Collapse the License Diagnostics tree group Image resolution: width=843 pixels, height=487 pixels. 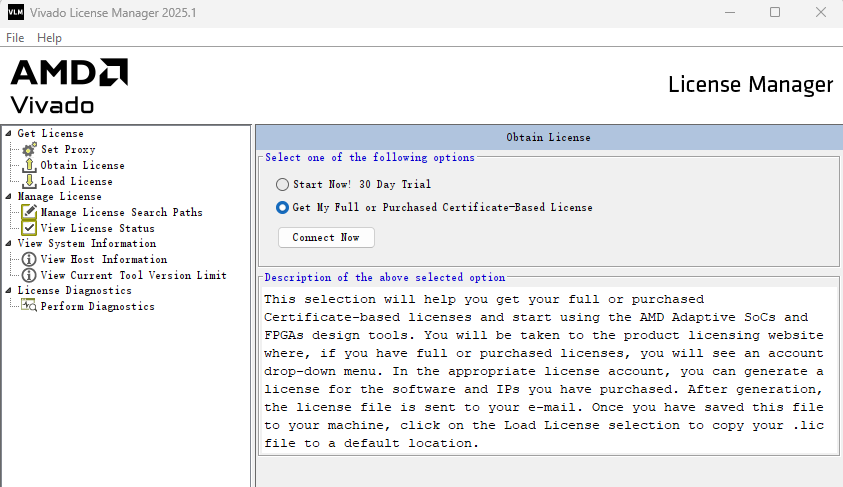[8, 291]
